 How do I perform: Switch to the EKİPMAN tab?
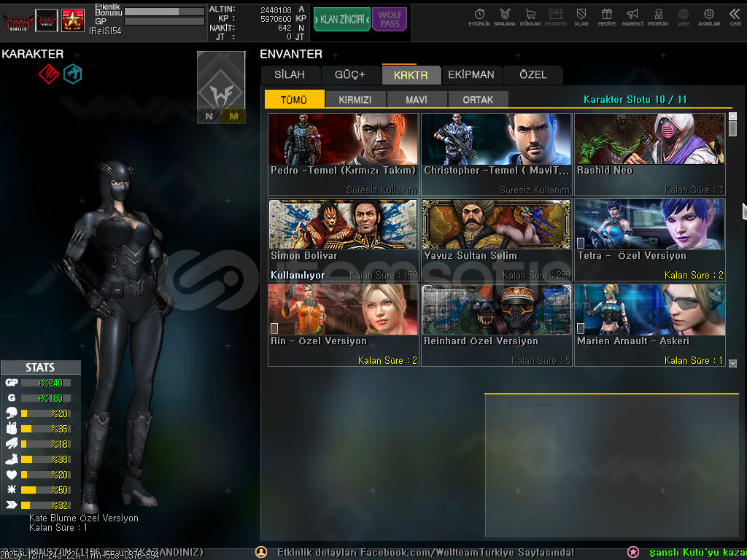click(471, 74)
